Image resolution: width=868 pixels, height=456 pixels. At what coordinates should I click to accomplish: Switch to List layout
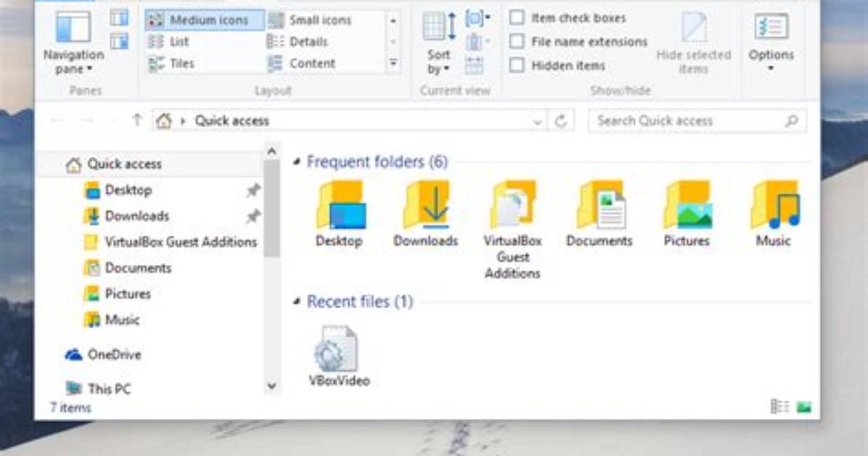click(169, 41)
